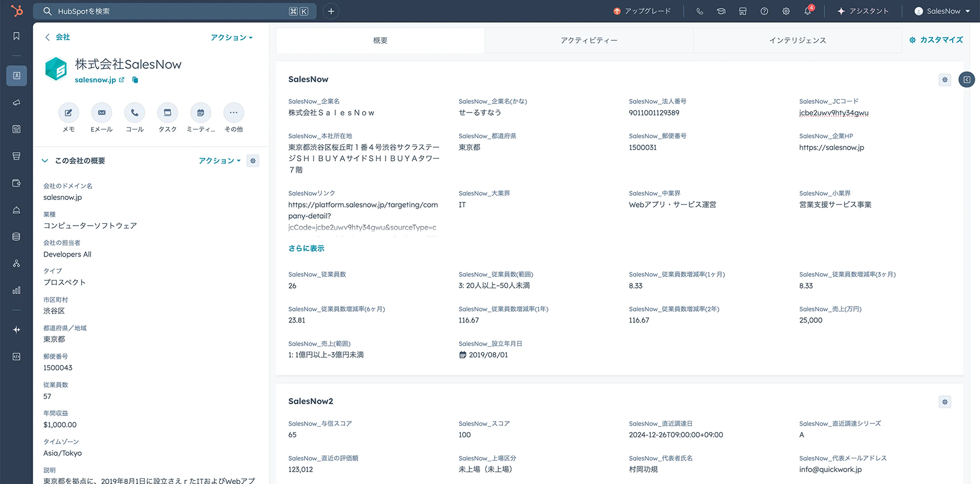
Task: Go back to 会社 list
Action: (57, 37)
